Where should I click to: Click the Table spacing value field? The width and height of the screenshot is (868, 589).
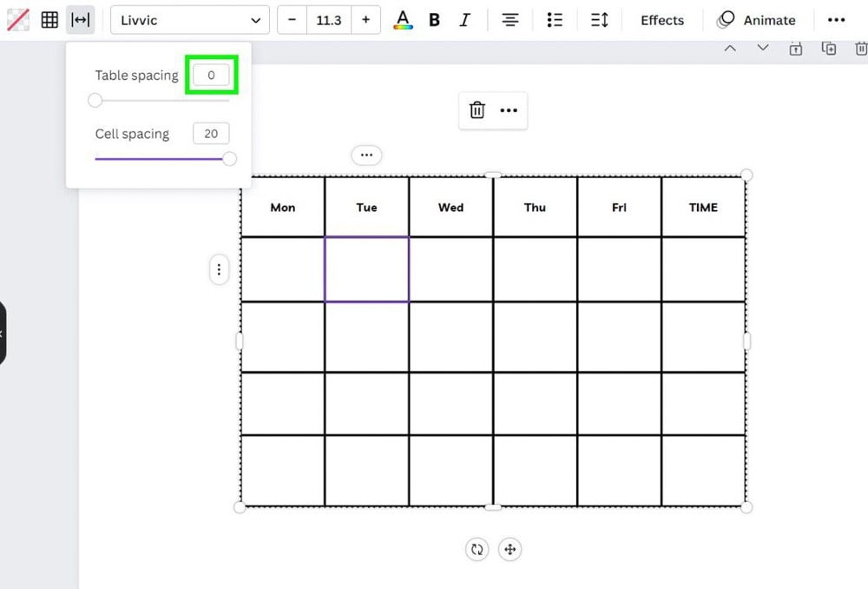click(x=211, y=76)
